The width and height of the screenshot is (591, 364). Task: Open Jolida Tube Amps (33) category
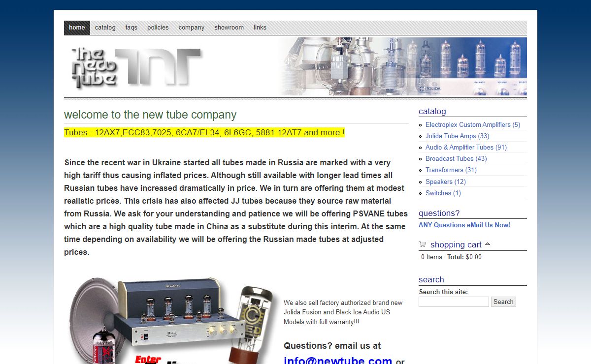pyautogui.click(x=457, y=136)
